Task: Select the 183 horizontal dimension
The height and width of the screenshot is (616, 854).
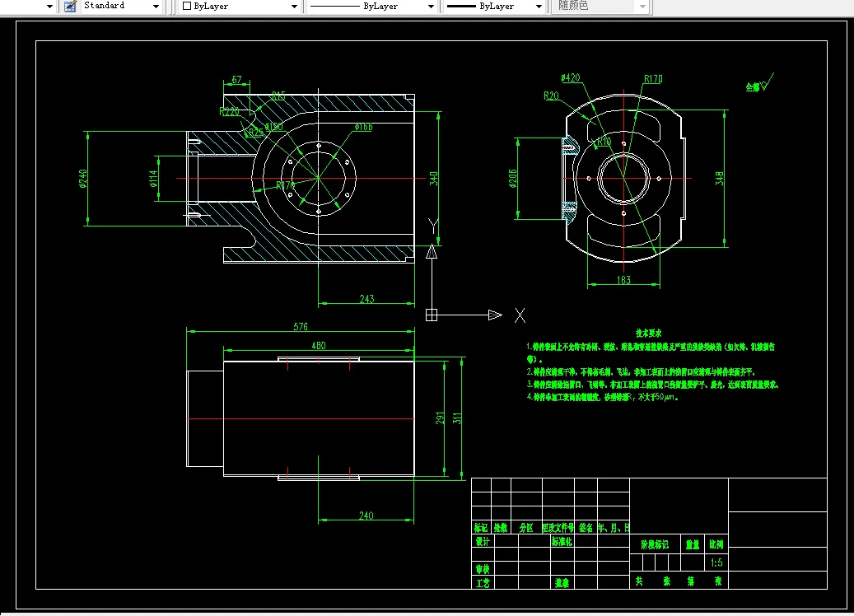Action: pyautogui.click(x=623, y=280)
